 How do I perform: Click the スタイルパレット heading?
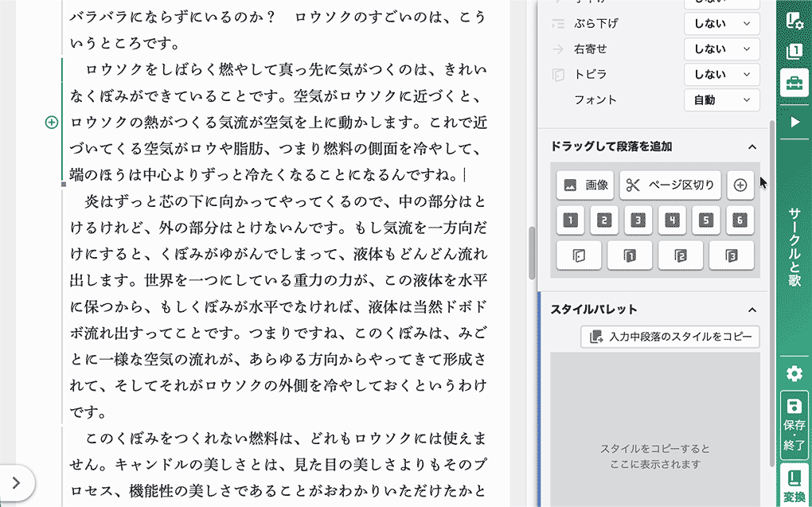pyautogui.click(x=593, y=310)
